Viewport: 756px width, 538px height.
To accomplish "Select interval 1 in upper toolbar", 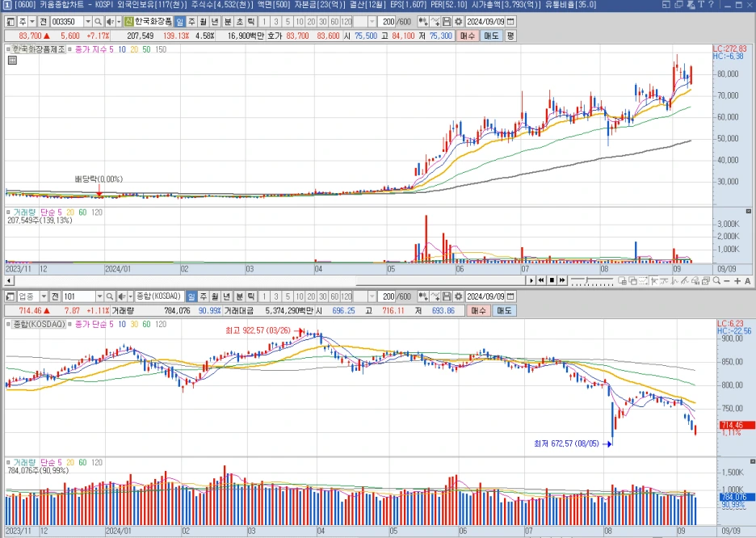I will (x=265, y=22).
